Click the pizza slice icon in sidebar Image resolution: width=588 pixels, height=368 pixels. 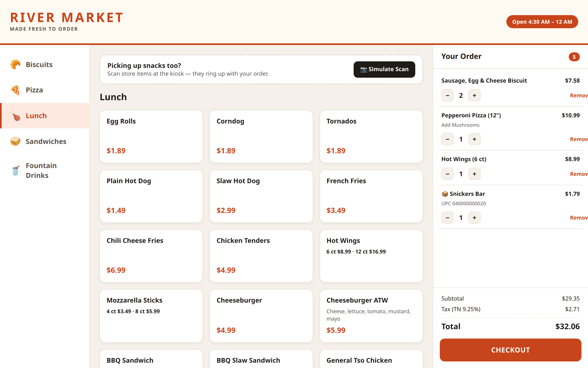tap(15, 90)
